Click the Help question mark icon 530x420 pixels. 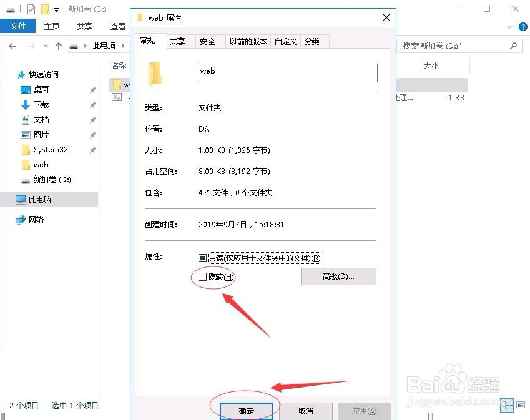click(523, 27)
